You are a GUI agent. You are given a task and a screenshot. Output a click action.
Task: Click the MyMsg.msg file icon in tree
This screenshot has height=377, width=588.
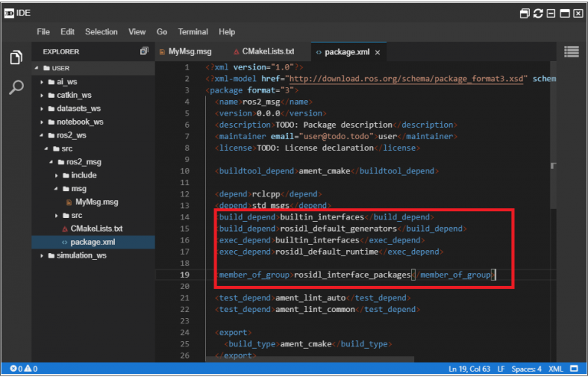point(69,203)
